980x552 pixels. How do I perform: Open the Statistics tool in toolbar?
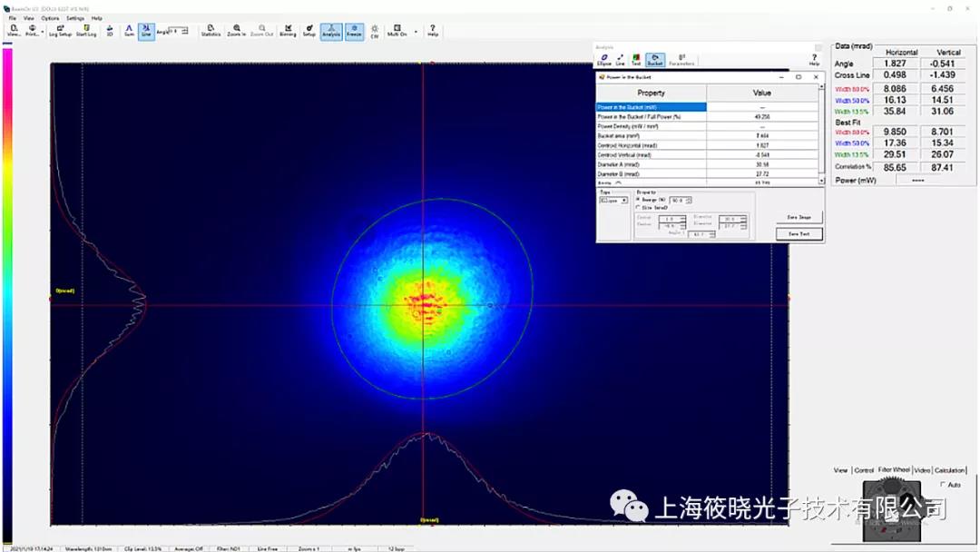[x=211, y=31]
